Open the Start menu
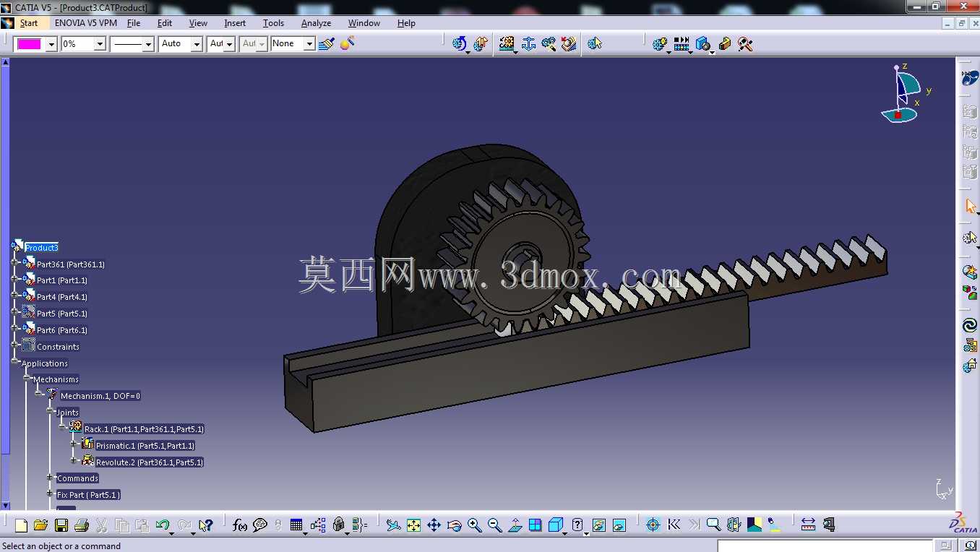980x552 pixels. tap(29, 23)
